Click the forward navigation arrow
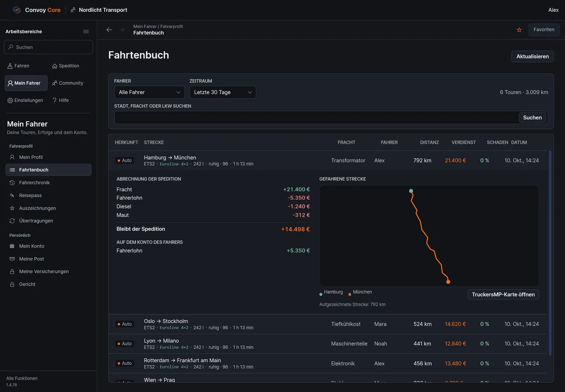 coord(122,30)
